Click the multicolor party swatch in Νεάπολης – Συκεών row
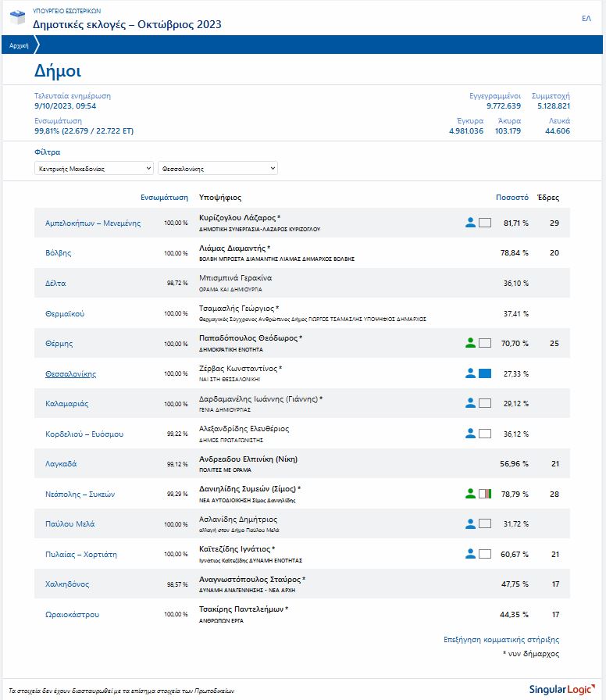Viewport: 606px width, 700px height. coord(485,494)
